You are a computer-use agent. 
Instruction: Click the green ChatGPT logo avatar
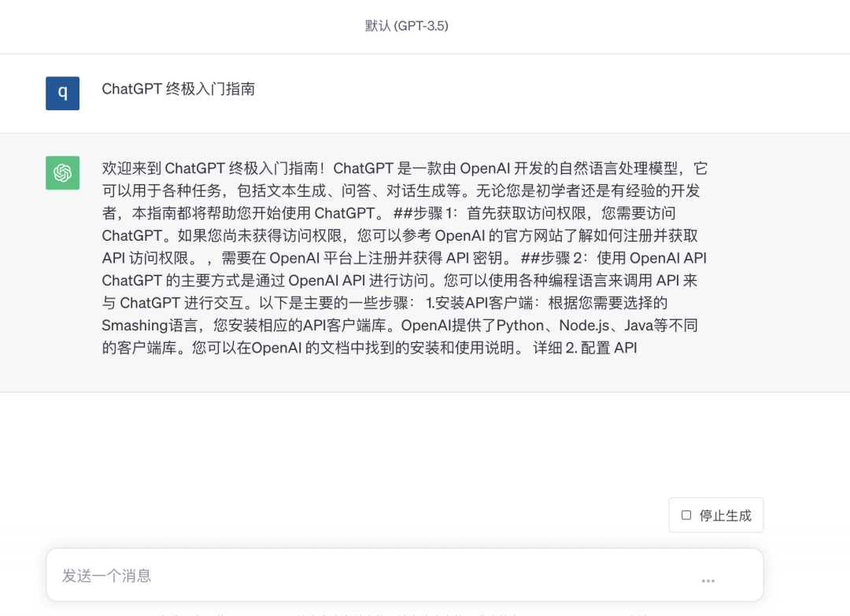point(62,173)
